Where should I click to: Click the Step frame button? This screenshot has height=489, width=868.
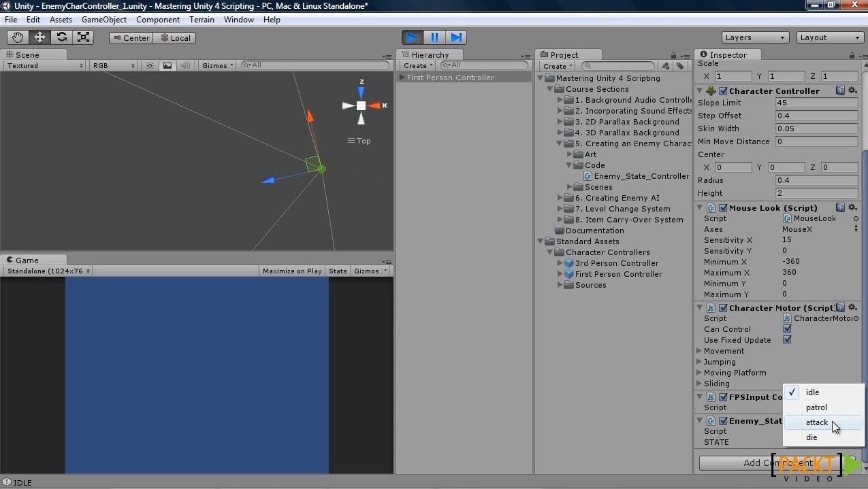coord(456,37)
